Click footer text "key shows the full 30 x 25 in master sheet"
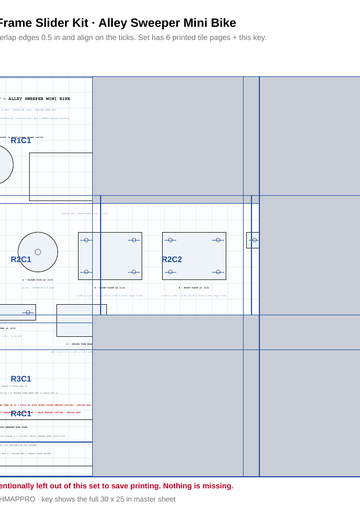The width and height of the screenshot is (360, 520). 108,499
